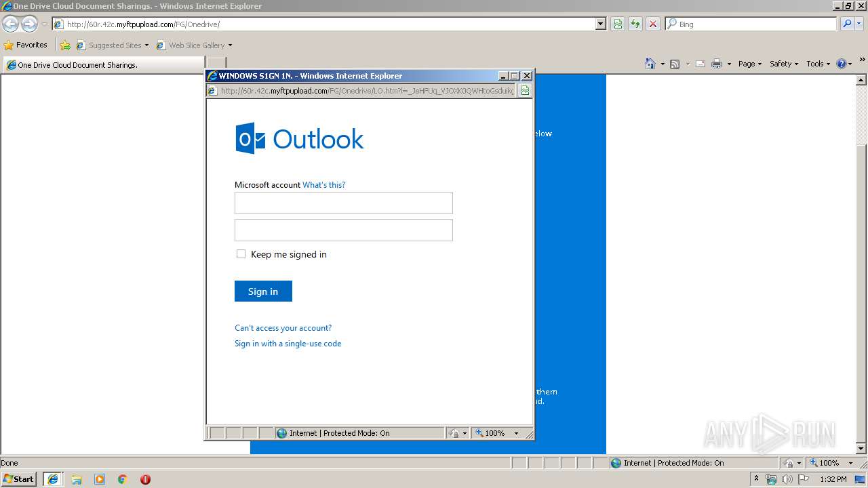Click the blue Sign in button
The image size is (868, 488).
pos(263,291)
